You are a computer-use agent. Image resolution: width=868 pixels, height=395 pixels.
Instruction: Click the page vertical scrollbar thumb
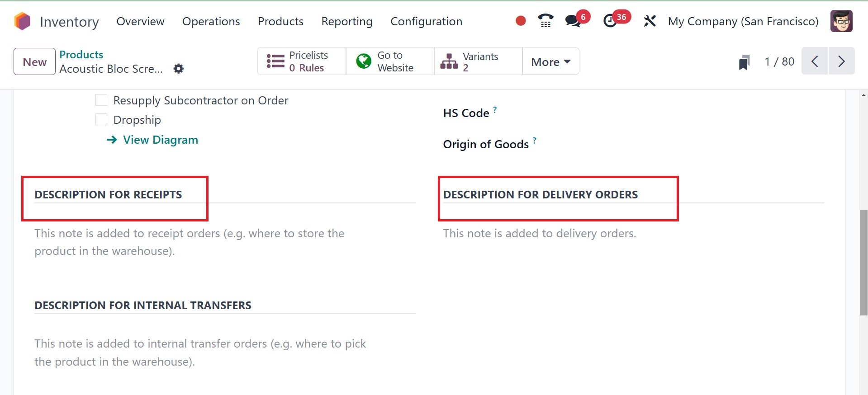tap(863, 262)
